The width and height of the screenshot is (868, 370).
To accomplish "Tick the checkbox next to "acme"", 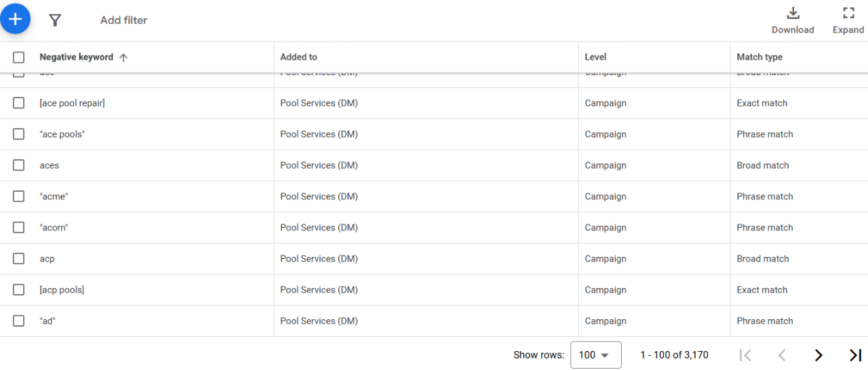I will (x=19, y=197).
